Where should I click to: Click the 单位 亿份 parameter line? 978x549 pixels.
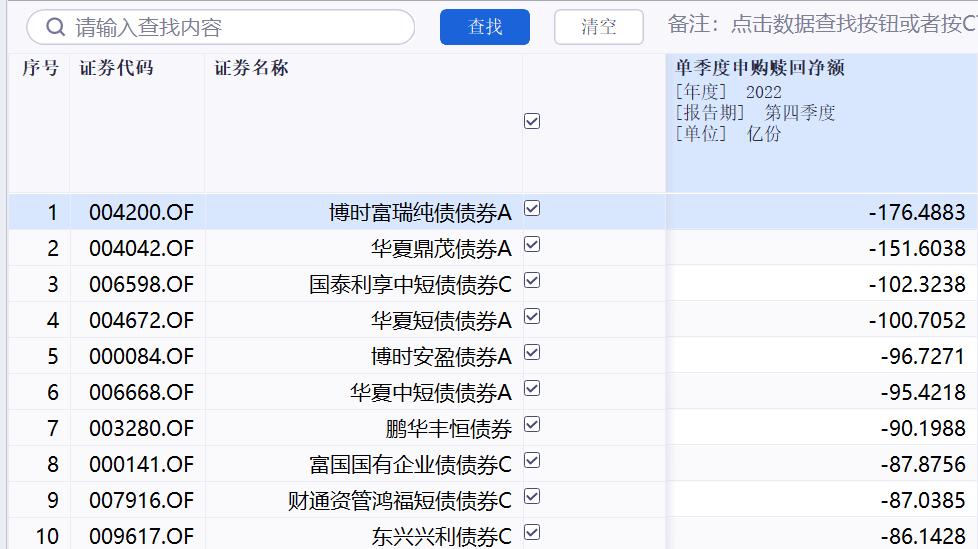[x=728, y=134]
